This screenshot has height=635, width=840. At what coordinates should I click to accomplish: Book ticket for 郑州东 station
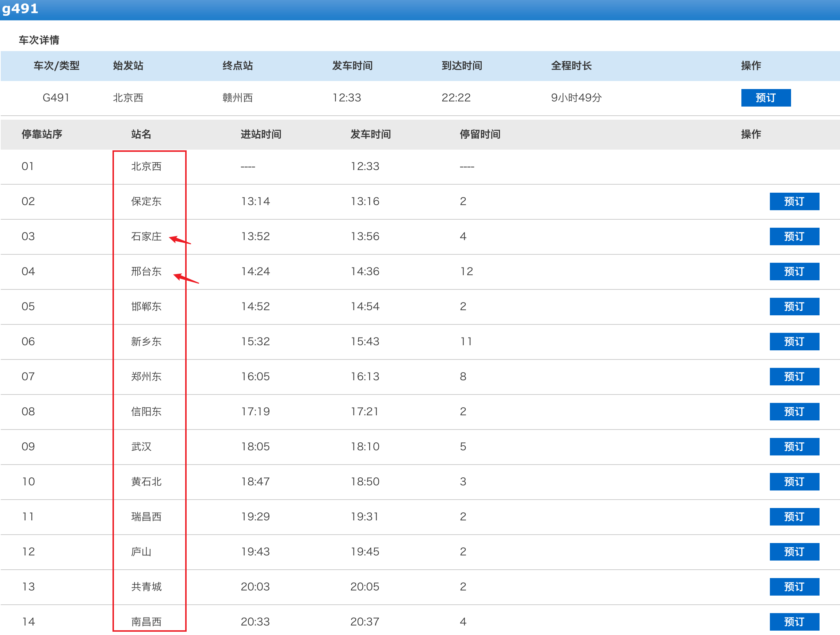pos(794,377)
